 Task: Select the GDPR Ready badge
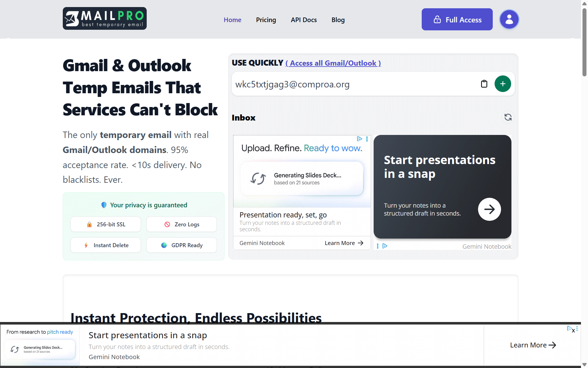point(182,245)
